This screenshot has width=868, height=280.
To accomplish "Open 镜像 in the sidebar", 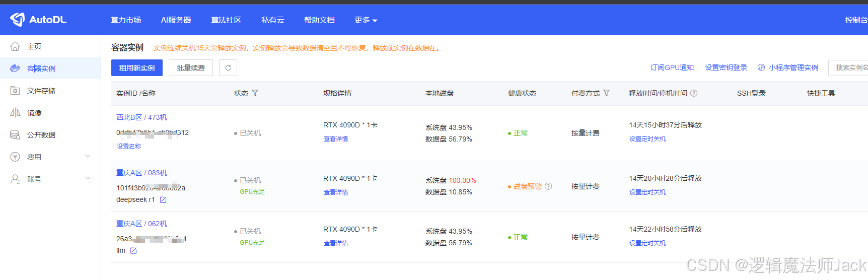I will point(35,113).
